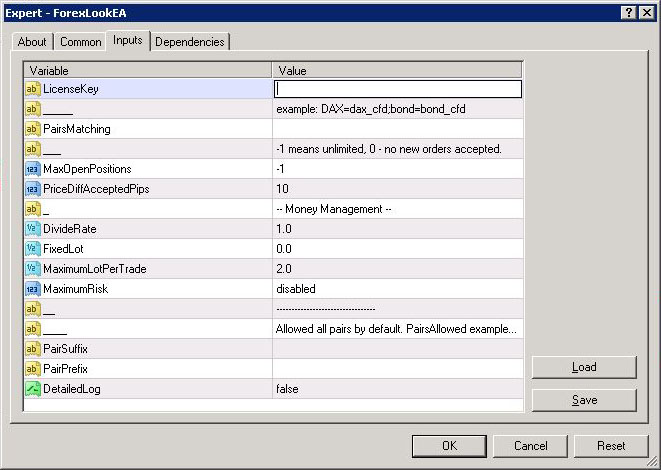Click the double icon beside MaximumLotPerTrade
Screen dimensions: 661x470
[x=33, y=269]
